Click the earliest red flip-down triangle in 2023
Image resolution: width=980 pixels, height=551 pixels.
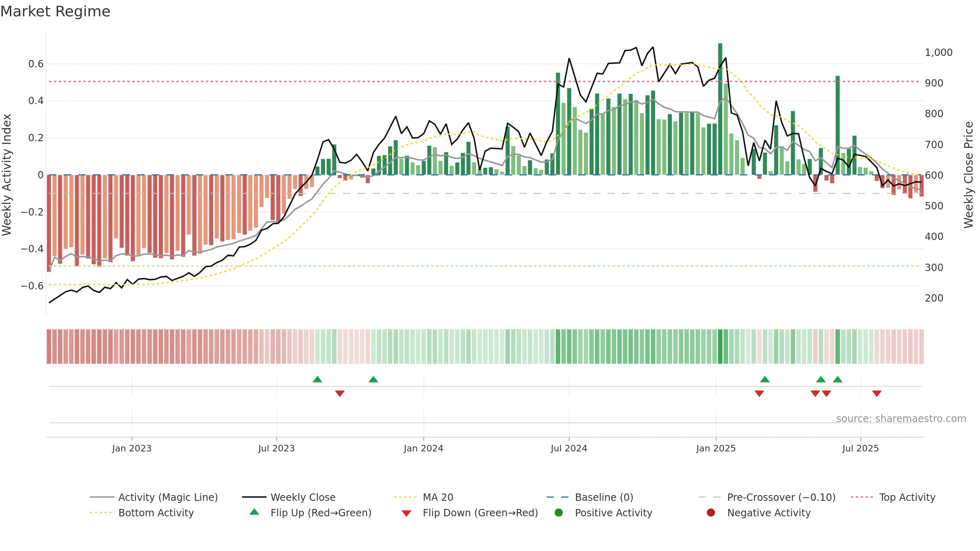pos(340,393)
